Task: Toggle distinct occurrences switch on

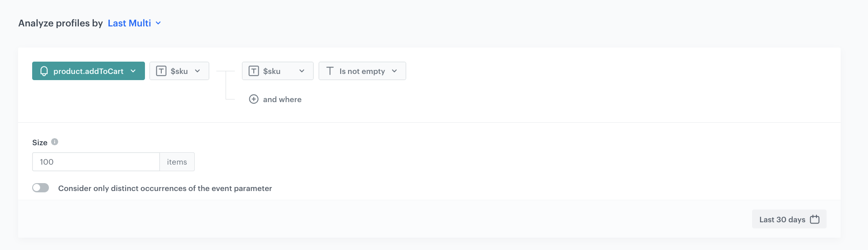Action: [41, 188]
